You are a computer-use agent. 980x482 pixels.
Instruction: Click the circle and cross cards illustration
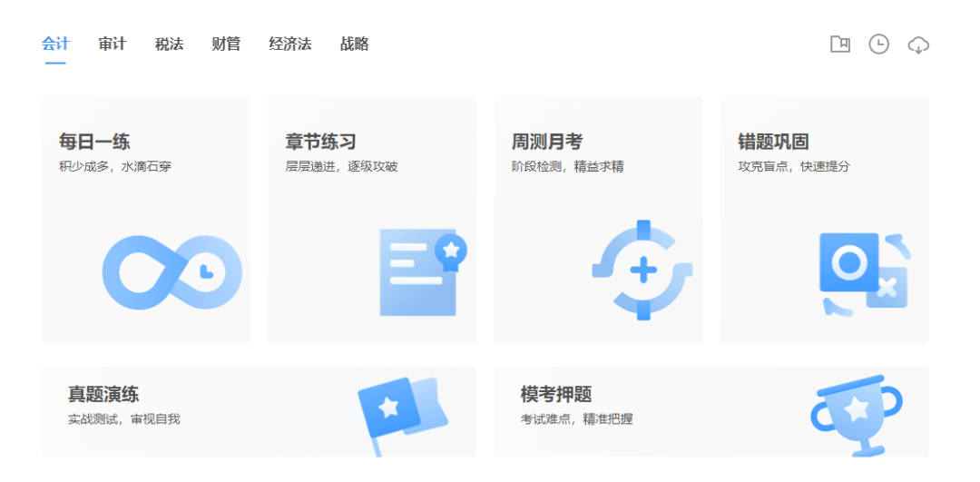point(865,274)
